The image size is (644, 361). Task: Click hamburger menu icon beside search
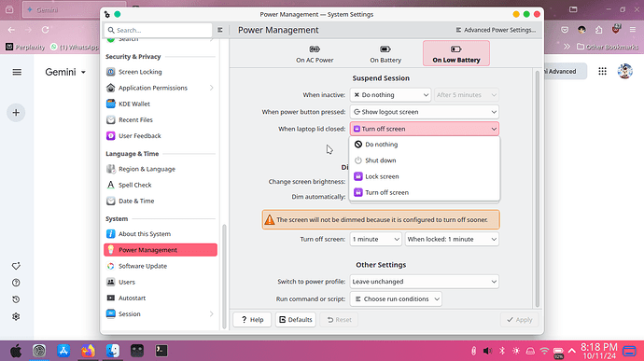[220, 30]
